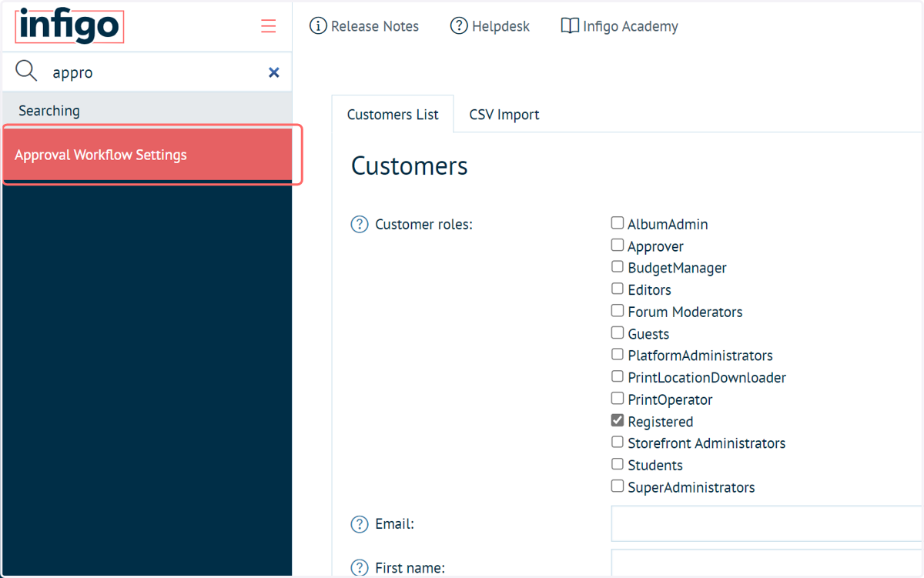Viewport: 924px width, 578px height.
Task: Open help tooltip for Customer roles
Action: point(360,225)
